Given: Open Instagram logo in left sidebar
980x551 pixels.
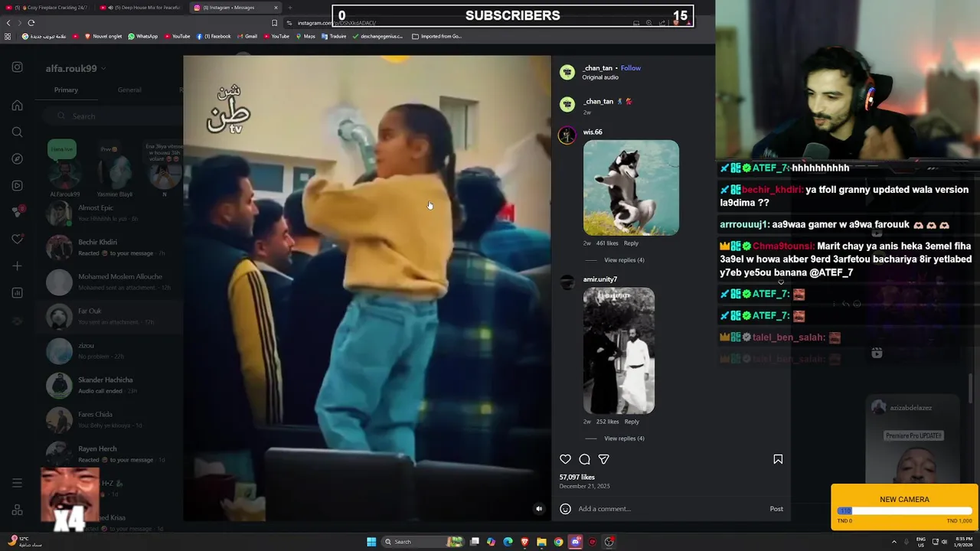Looking at the screenshot, I should pos(17,67).
